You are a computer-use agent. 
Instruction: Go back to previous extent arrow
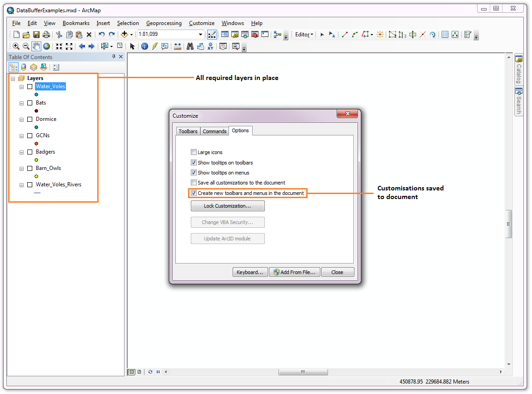coord(82,46)
